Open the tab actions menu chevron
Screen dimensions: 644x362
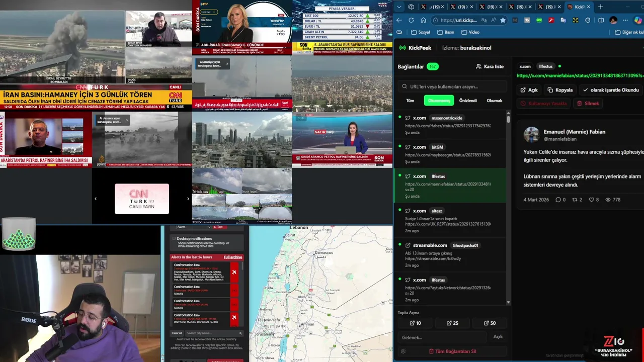[399, 7]
